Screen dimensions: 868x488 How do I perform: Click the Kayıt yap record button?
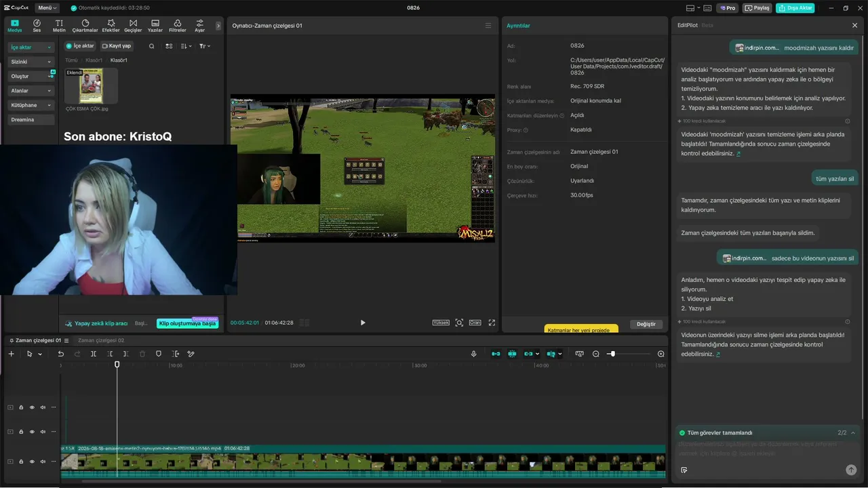117,46
